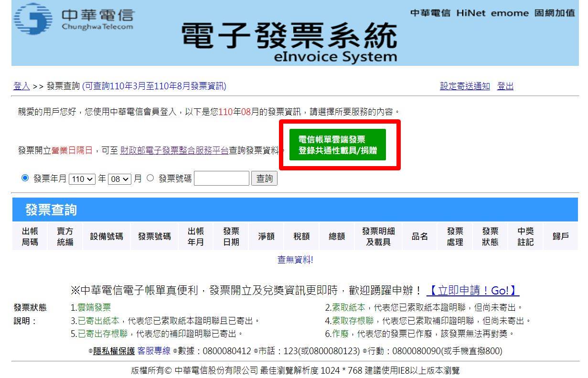588x378 pixels.
Task: Click the 發票日期 column header
Action: [x=231, y=236]
